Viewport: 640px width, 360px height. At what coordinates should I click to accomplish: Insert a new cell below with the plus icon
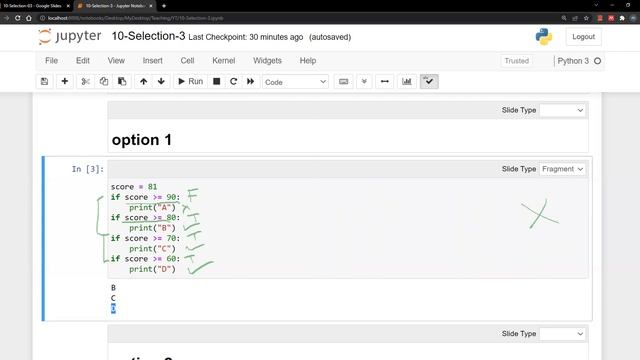(x=64, y=81)
